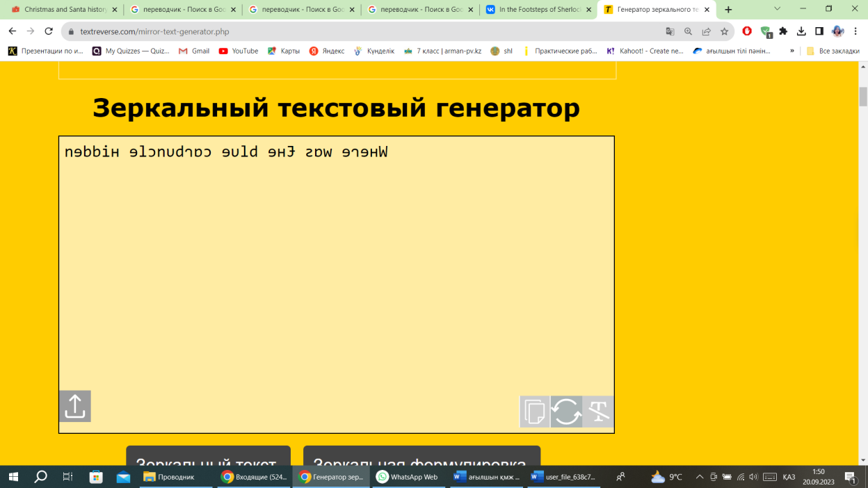
Task: Open Практические раб... bookmark
Action: tap(561, 51)
